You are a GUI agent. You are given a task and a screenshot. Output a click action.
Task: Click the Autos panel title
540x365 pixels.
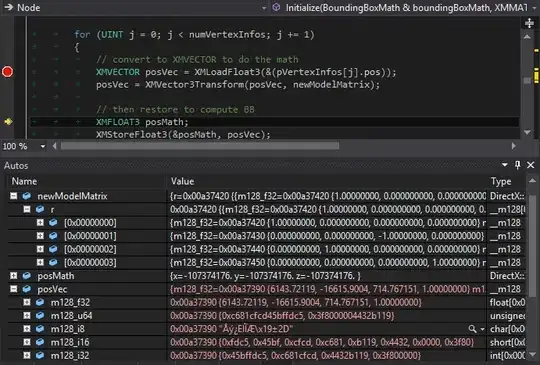pos(16,166)
